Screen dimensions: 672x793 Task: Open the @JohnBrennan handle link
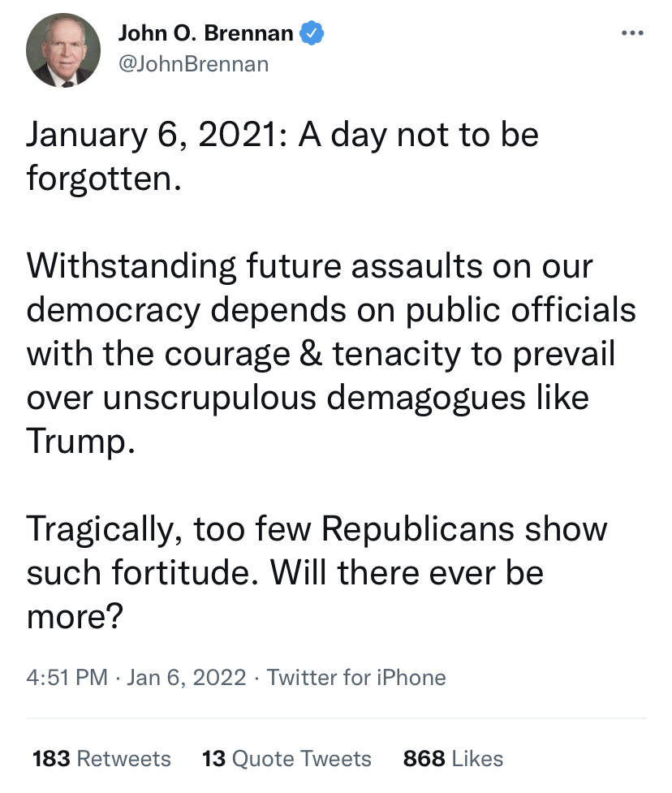[x=193, y=63]
